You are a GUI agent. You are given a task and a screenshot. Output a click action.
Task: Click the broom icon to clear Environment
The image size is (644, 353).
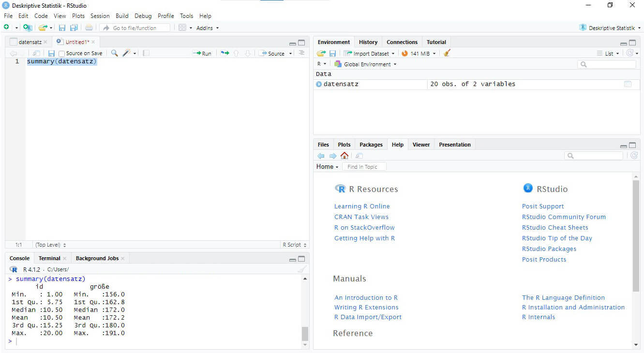pyautogui.click(x=447, y=53)
